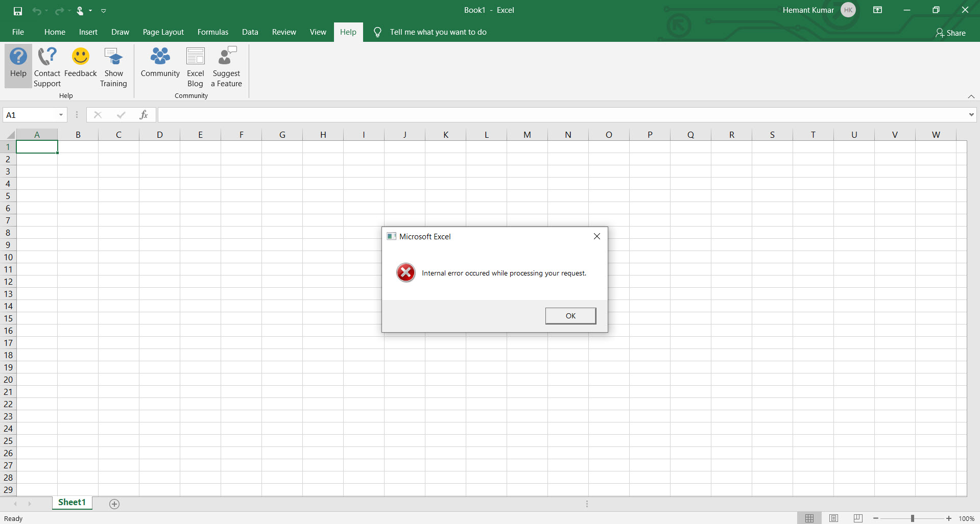Open Customize Quick Access Toolbar dropdown
980x524 pixels.
tap(104, 11)
